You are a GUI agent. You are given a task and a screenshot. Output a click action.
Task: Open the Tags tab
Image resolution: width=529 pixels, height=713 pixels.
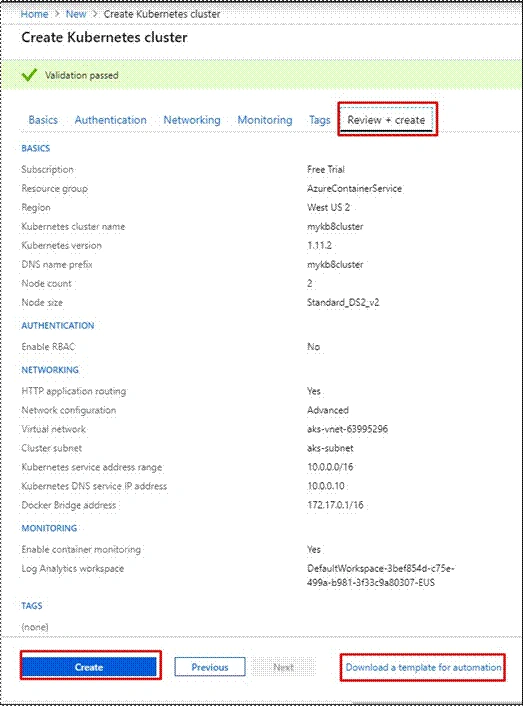coord(319,120)
